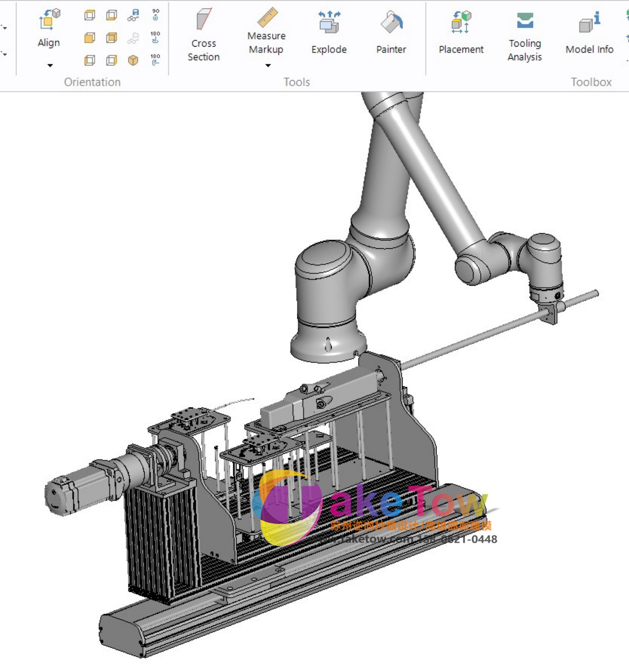Click the greyed-out restore saved view icon
629x672 pixels.
[x=133, y=38]
